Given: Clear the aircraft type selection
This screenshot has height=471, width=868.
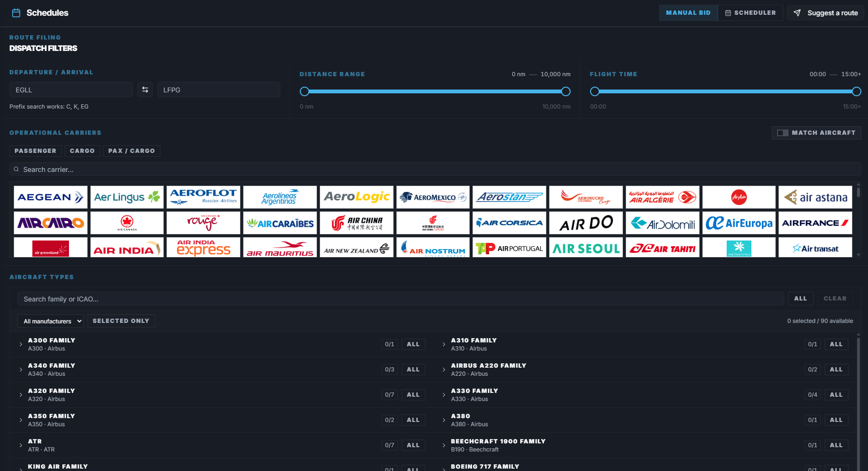Looking at the screenshot, I should coord(835,299).
